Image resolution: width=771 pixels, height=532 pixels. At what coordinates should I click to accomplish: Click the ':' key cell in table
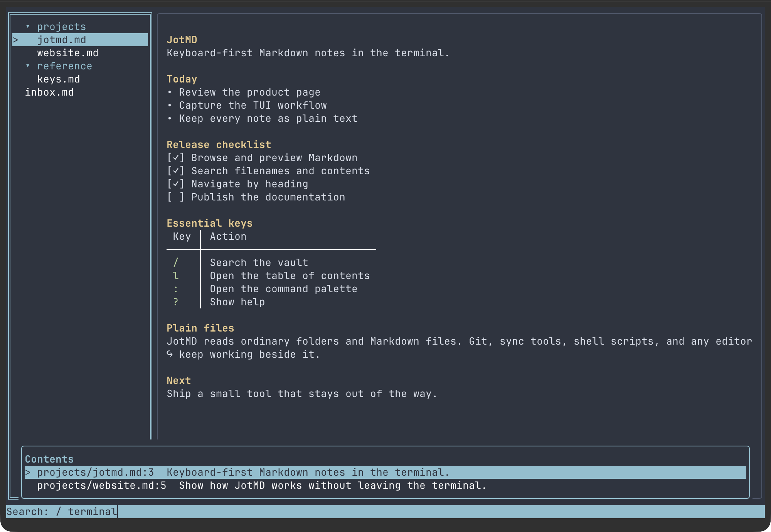pyautogui.click(x=176, y=289)
